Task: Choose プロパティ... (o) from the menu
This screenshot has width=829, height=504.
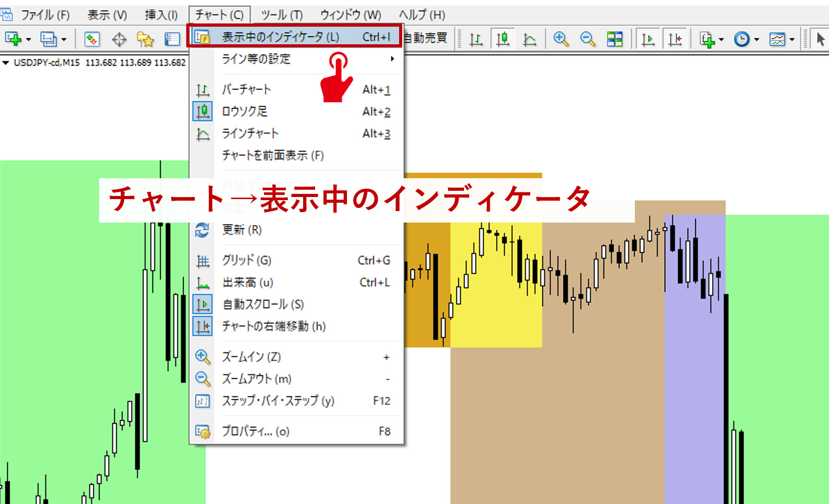Action: 256,432
